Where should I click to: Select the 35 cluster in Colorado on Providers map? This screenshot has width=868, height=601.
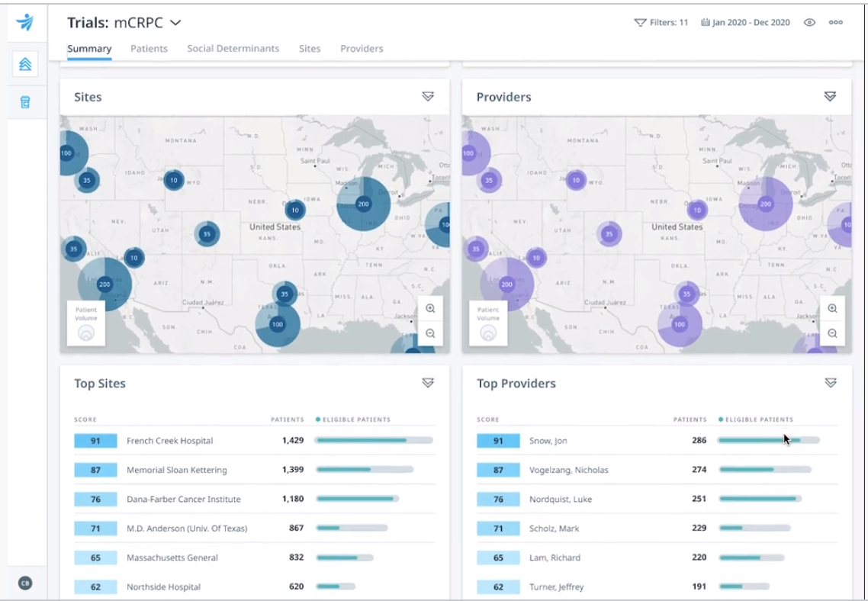click(609, 233)
